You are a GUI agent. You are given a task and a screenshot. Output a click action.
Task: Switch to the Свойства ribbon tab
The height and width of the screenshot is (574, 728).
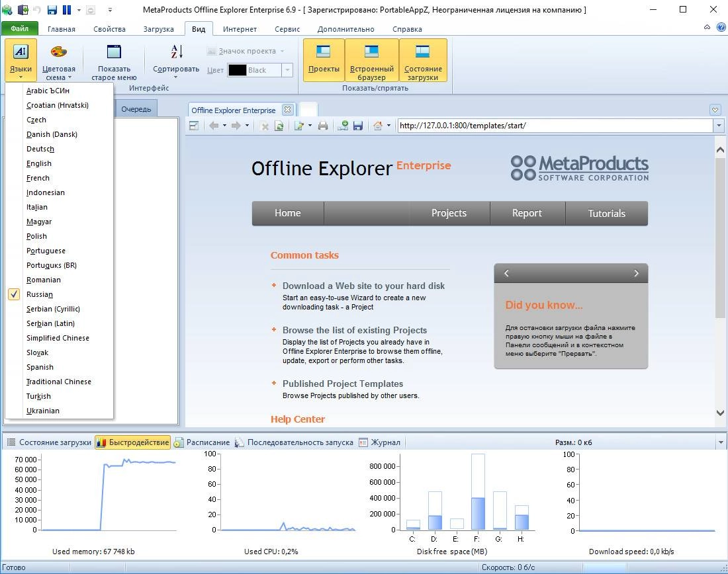click(109, 29)
